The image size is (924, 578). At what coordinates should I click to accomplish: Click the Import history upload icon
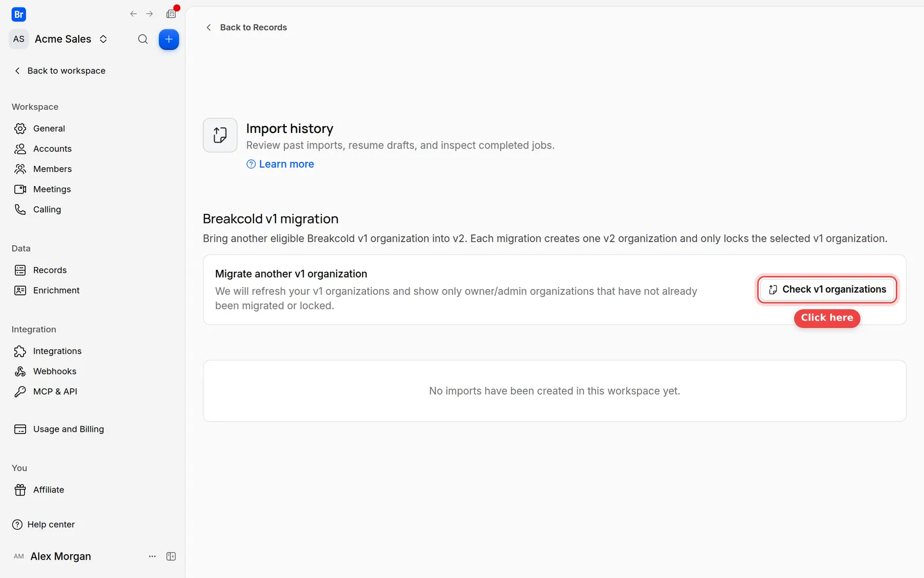(x=220, y=135)
